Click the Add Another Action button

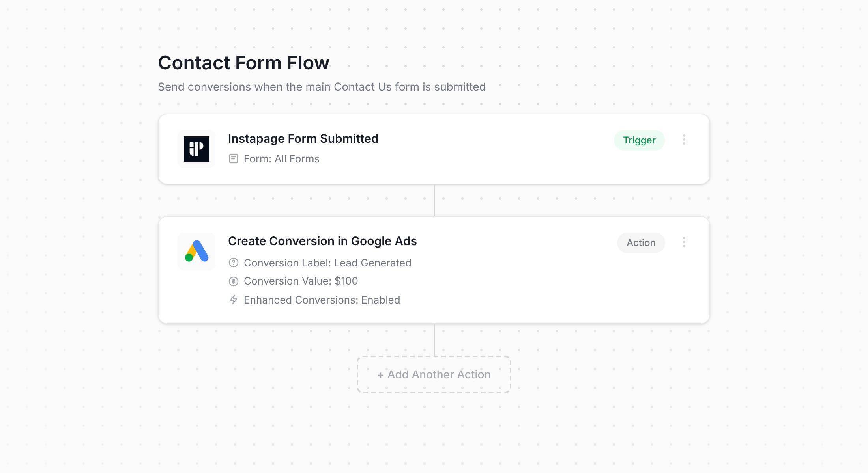pos(434,374)
